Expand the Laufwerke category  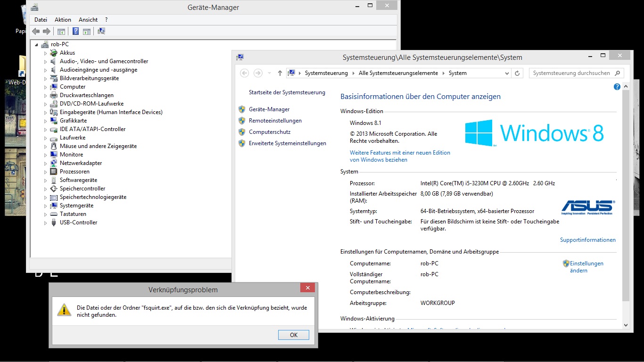point(46,138)
